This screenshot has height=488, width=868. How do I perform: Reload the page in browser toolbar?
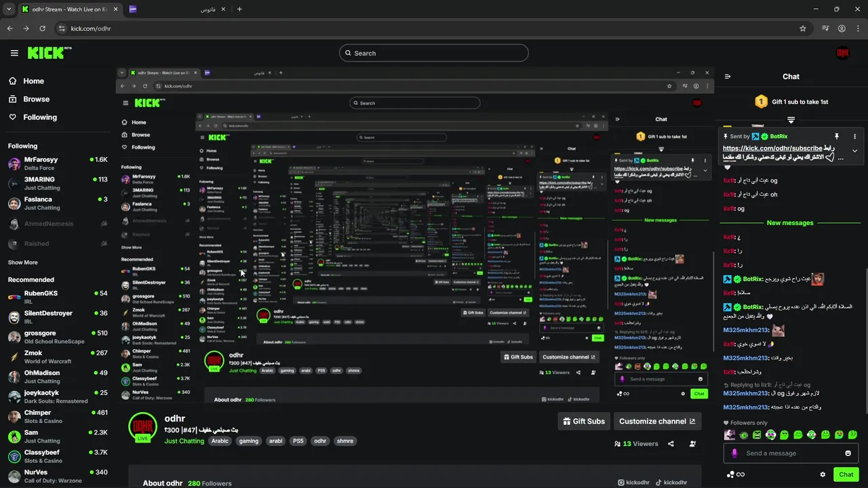click(42, 28)
